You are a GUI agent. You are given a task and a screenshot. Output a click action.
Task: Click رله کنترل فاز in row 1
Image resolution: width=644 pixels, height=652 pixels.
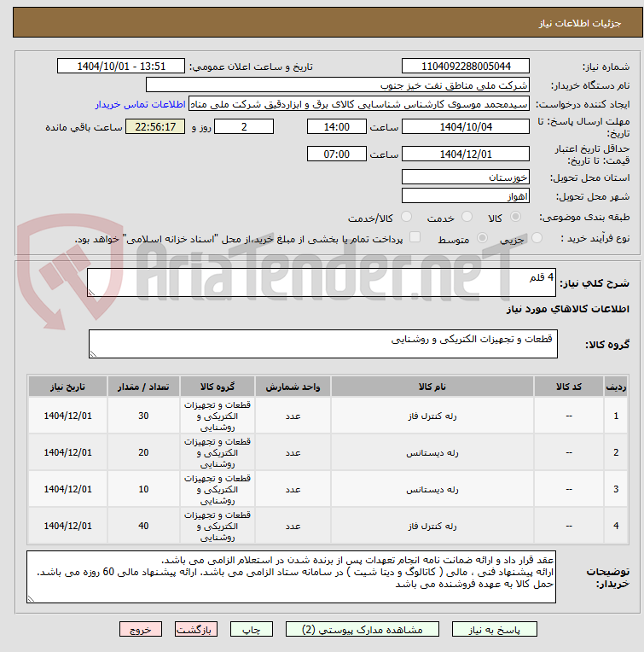click(432, 416)
